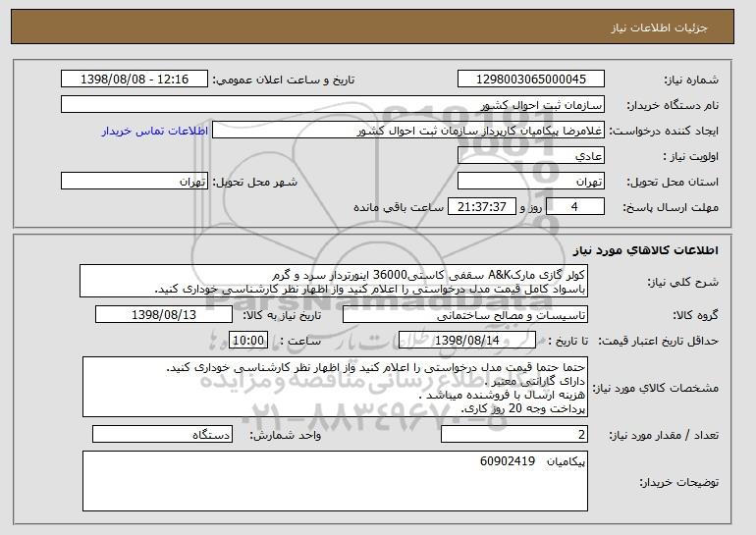Click the text هزینه ارسال با فروشنده میباشد
The width and height of the screenshot is (756, 535).
tap(502, 396)
